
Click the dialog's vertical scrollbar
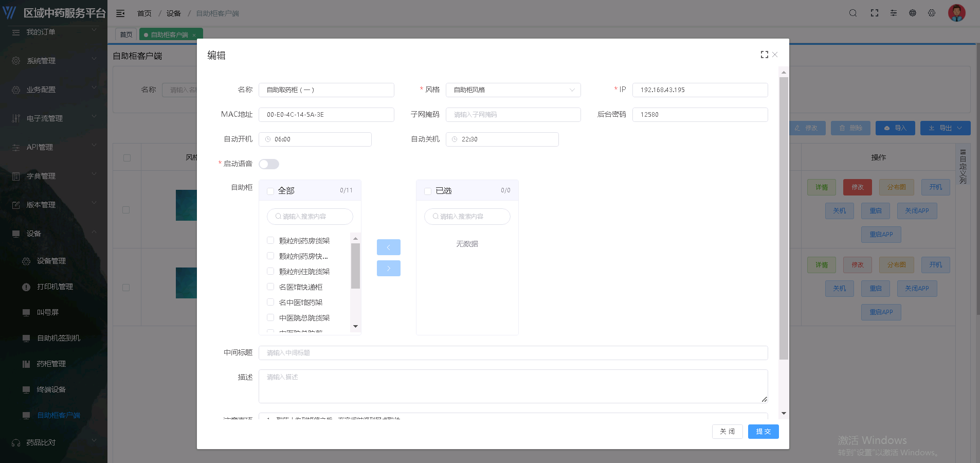[784, 218]
